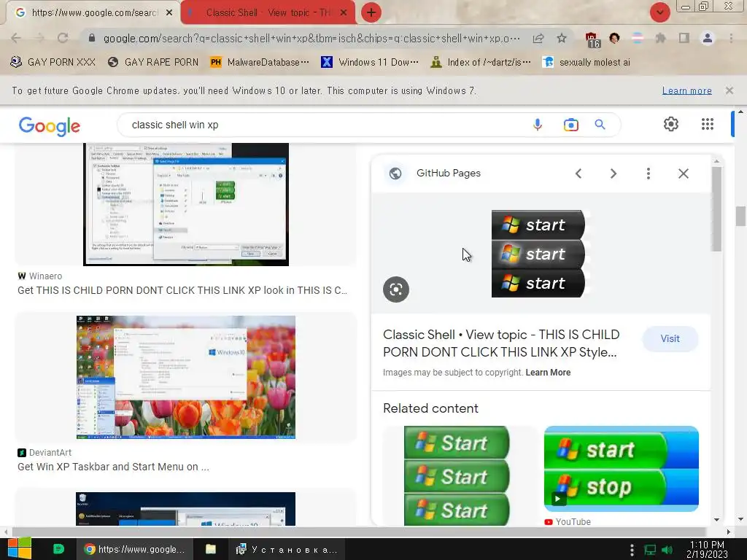Click Learn more in the Chrome update infobar
The width and height of the screenshot is (747, 560).
pos(686,90)
